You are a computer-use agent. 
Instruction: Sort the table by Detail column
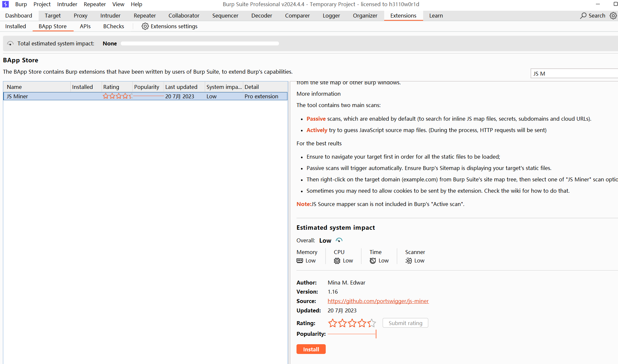(x=265, y=87)
